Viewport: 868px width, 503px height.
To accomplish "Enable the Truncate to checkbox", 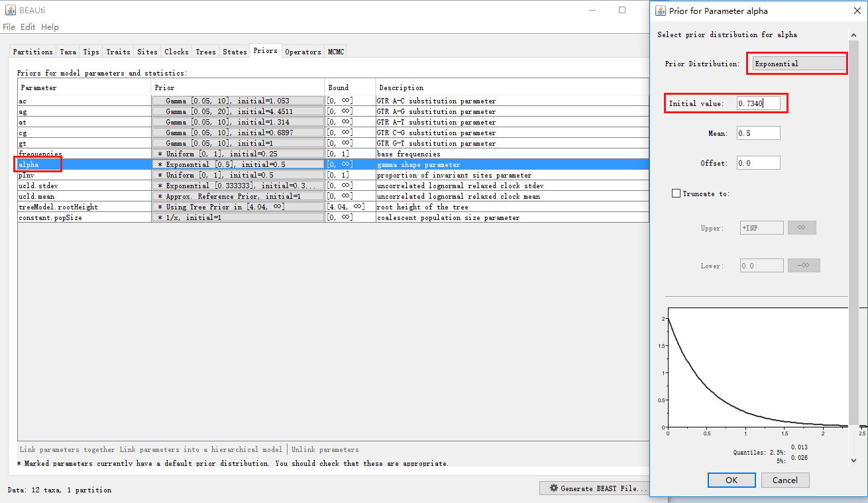I will 676,194.
